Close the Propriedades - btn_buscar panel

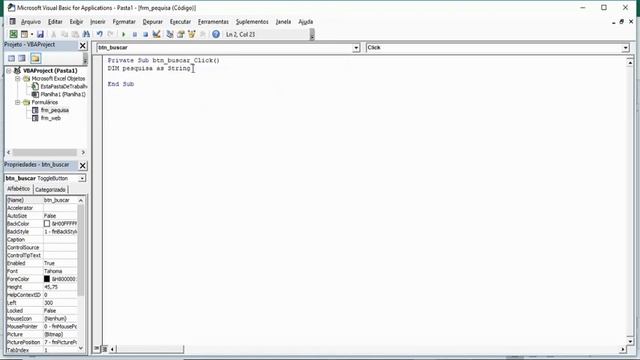pyautogui.click(x=82, y=165)
